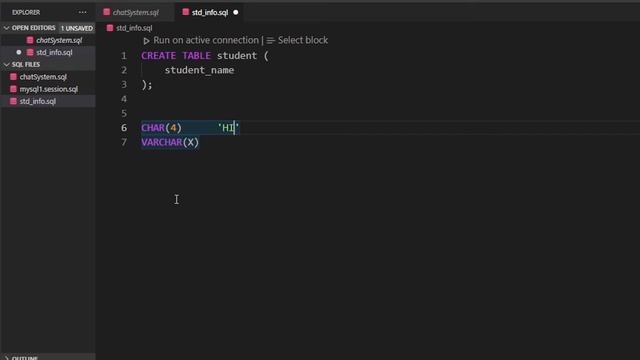Screen dimensions: 640x360
Task: Switch to chatSystem.sql editor tab
Action: coord(136,12)
